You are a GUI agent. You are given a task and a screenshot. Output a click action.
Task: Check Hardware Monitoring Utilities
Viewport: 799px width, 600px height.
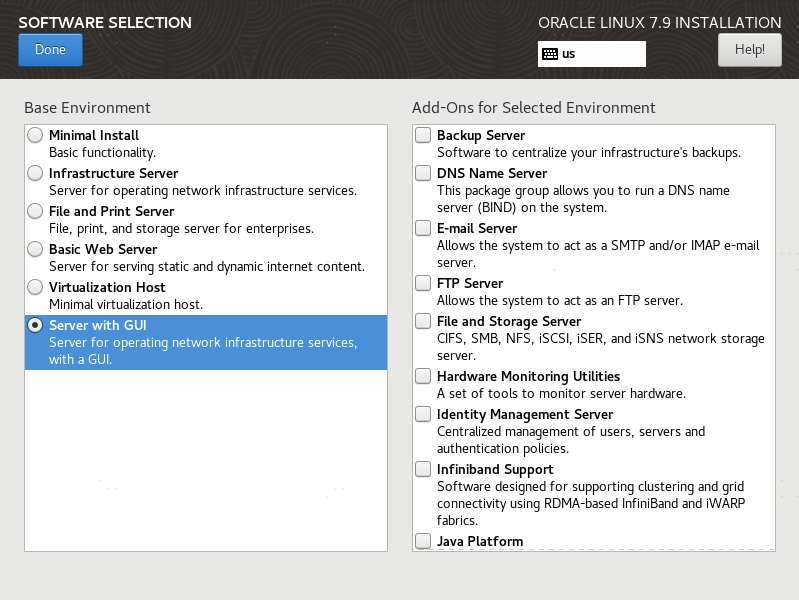click(x=424, y=376)
